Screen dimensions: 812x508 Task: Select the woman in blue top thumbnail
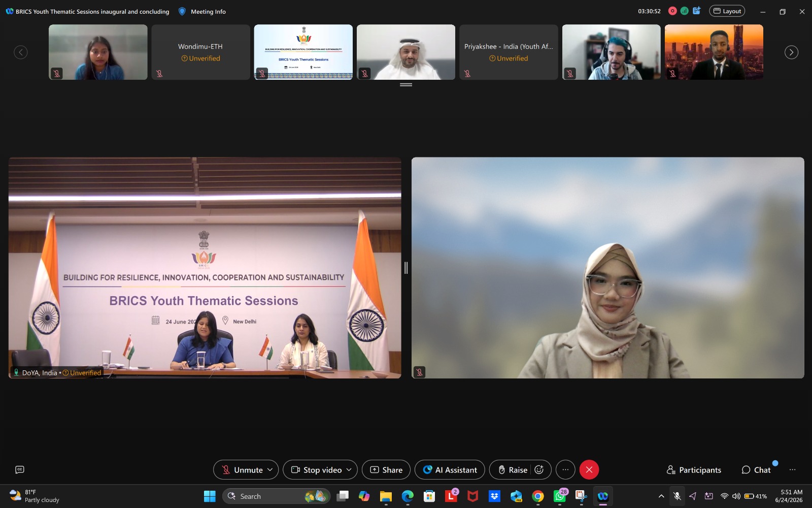tap(98, 52)
